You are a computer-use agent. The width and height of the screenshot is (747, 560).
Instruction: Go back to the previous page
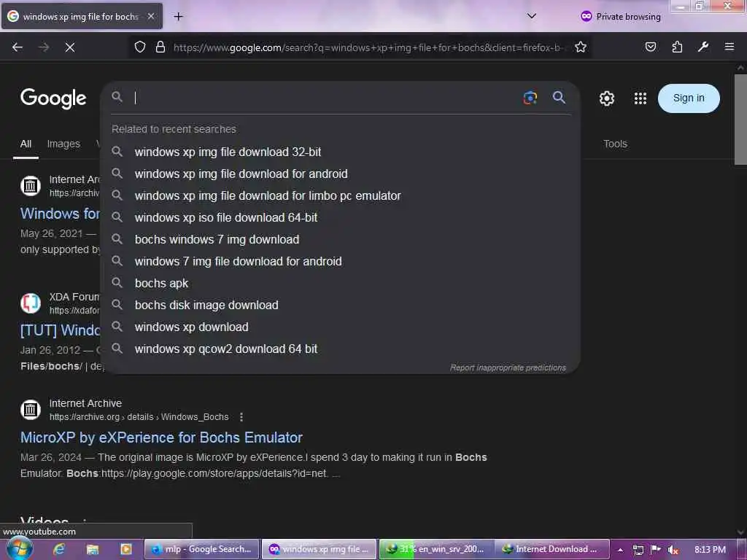[18, 47]
